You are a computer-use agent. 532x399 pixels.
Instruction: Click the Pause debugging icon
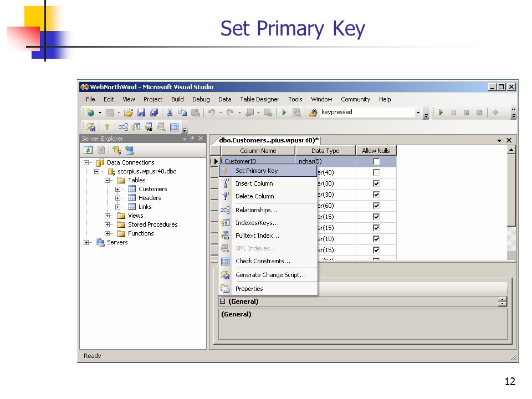coord(454,112)
